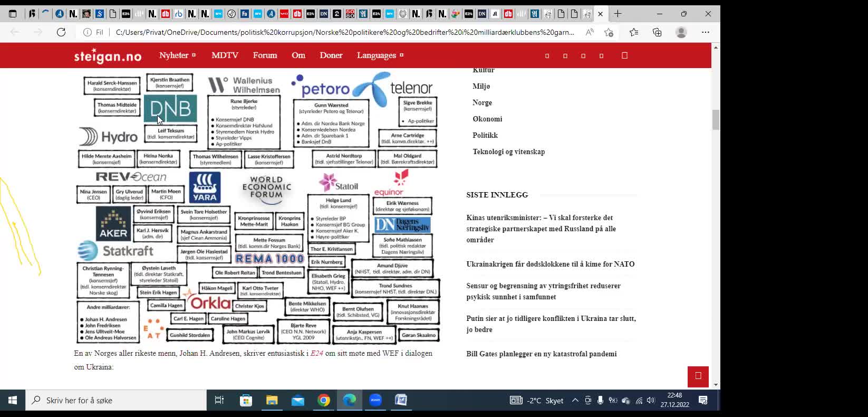The image size is (868, 417).
Task: Open the MDTV menu item
Action: click(225, 55)
